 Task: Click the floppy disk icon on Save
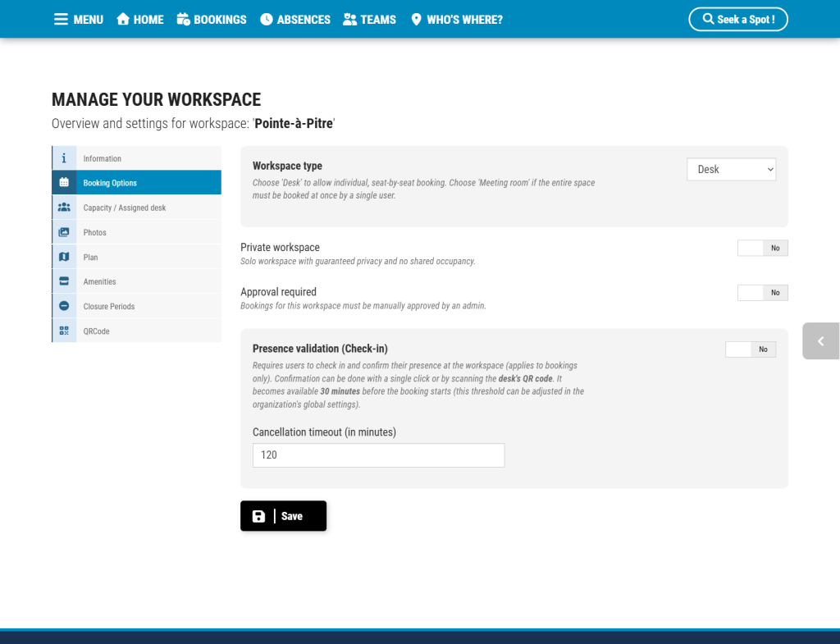[258, 516]
